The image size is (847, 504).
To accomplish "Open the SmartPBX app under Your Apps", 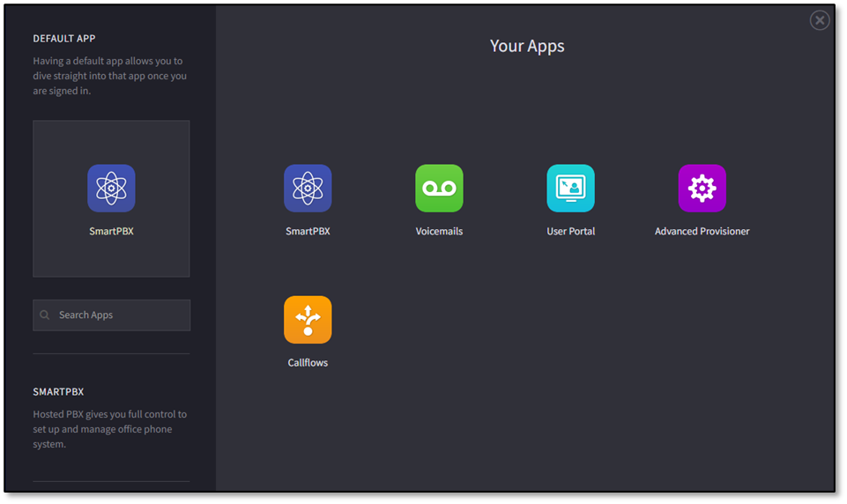I will click(308, 188).
